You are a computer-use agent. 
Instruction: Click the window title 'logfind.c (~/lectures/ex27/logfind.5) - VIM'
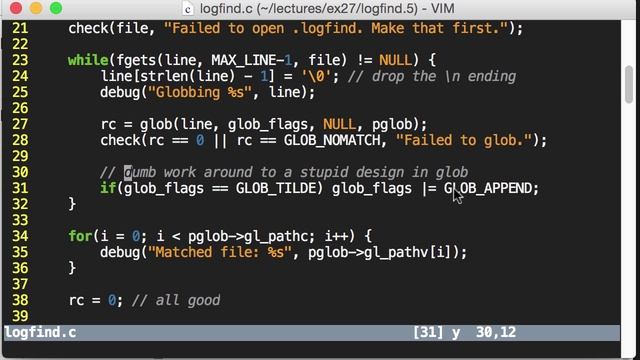click(327, 9)
